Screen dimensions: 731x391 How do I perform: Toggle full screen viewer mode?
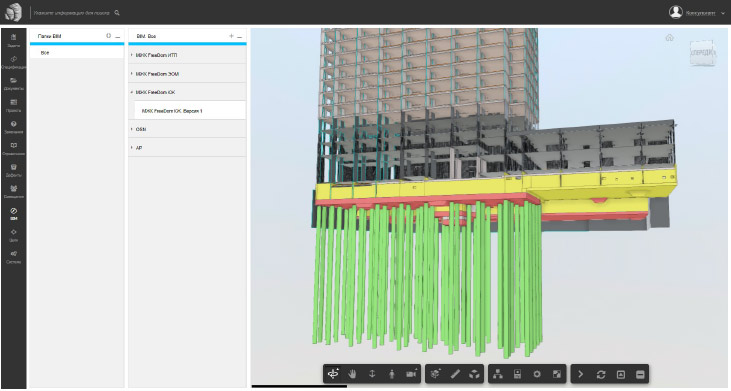click(x=557, y=374)
